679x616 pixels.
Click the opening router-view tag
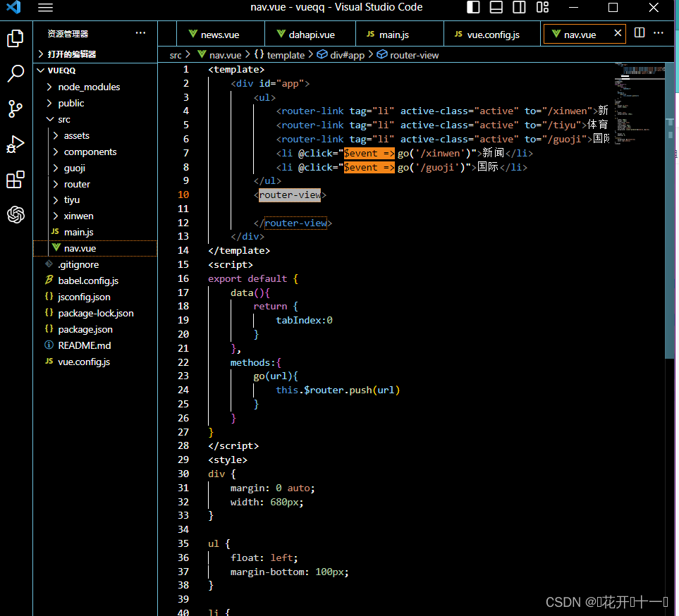pyautogui.click(x=290, y=195)
